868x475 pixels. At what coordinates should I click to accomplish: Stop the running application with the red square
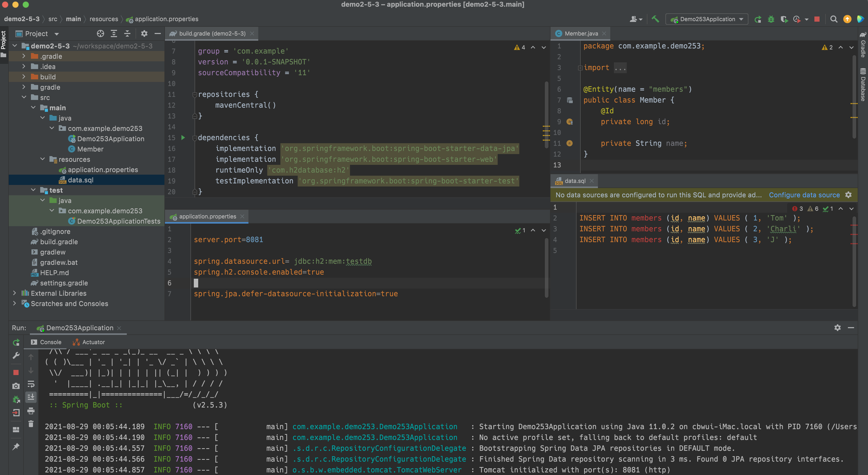click(817, 19)
